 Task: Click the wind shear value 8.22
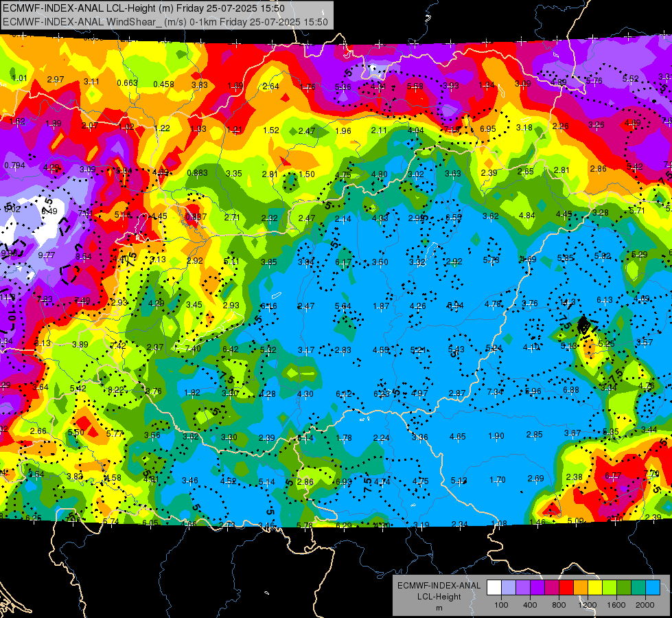click(116, 390)
